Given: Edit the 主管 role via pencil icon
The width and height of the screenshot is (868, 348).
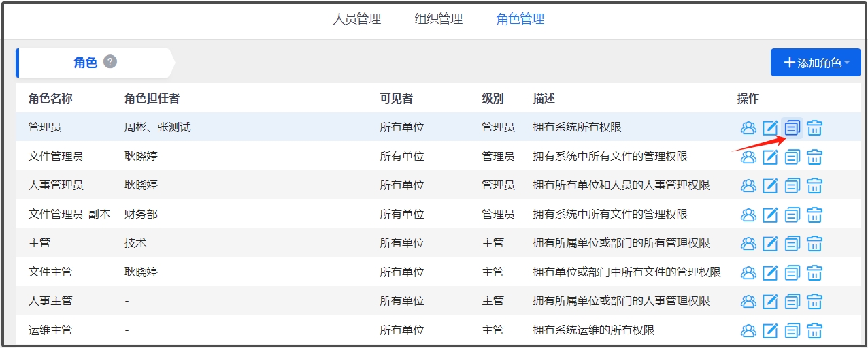Looking at the screenshot, I should (x=770, y=243).
